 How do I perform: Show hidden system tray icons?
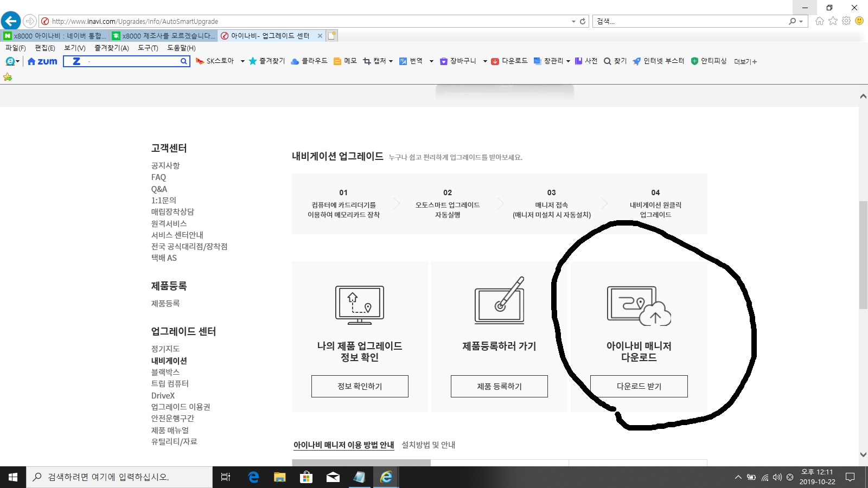(x=738, y=477)
